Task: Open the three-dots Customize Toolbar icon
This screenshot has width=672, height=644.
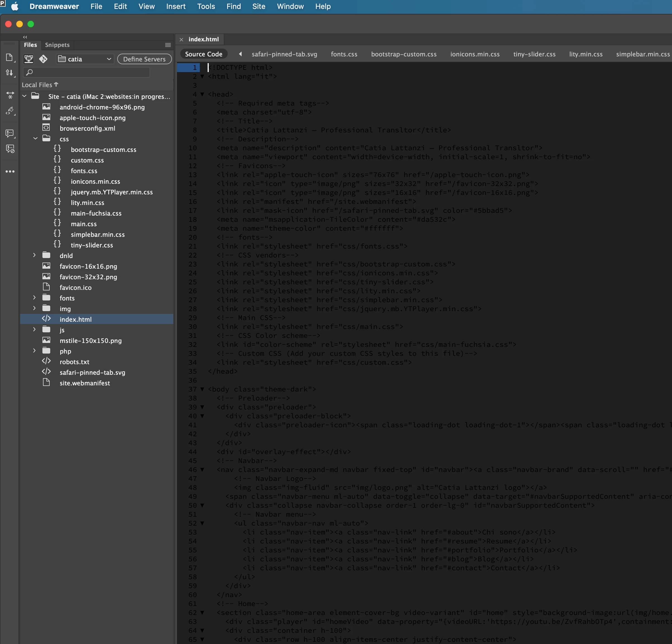Action: click(10, 171)
